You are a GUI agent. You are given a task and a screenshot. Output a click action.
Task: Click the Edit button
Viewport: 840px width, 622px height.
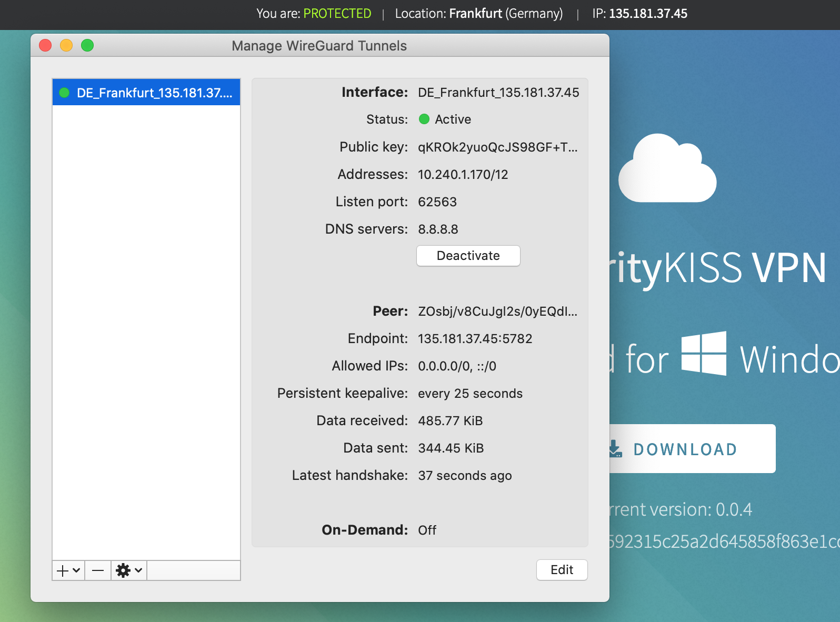(x=562, y=570)
